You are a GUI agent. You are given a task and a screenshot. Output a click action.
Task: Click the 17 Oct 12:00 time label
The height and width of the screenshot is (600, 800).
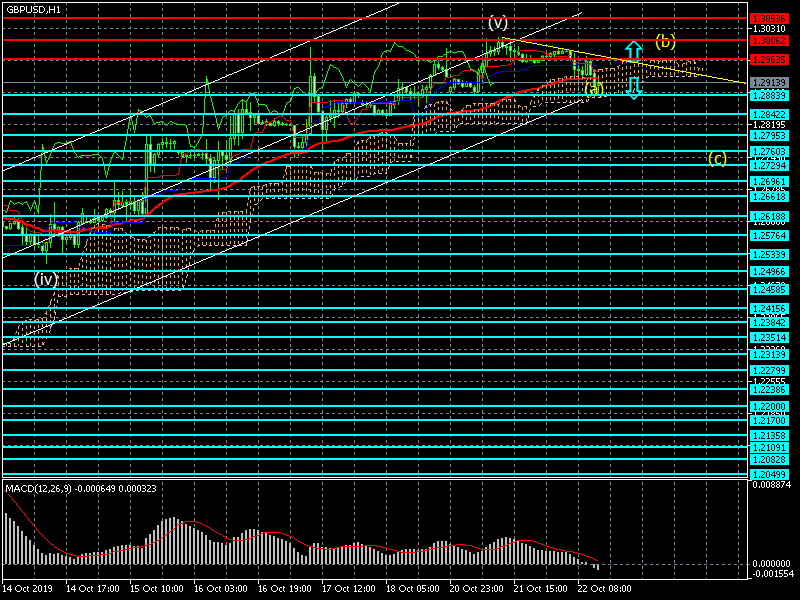pos(348,589)
